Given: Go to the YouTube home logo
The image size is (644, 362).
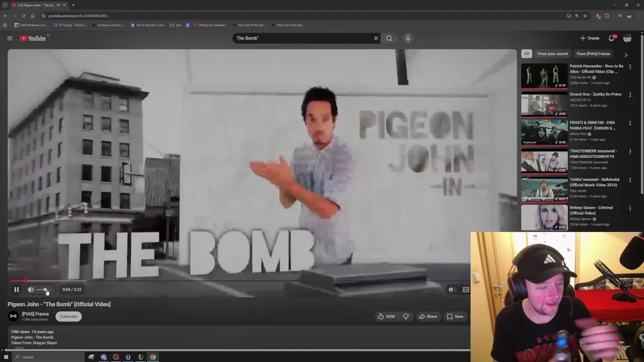Looking at the screenshot, I should coord(33,38).
